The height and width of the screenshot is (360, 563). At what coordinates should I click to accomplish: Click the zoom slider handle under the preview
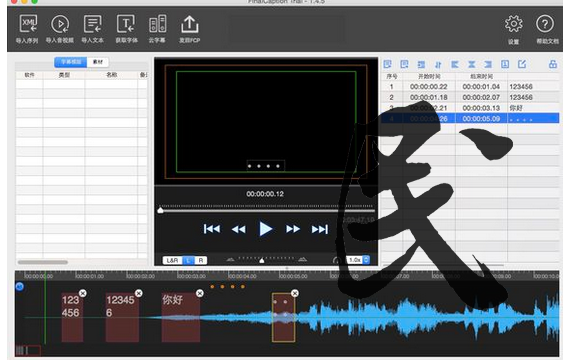(262, 261)
